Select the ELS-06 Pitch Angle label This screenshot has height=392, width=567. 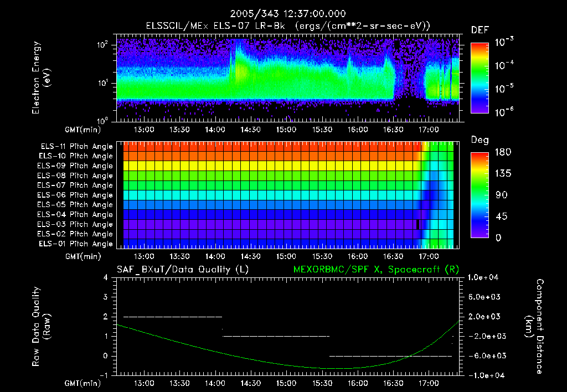pyautogui.click(x=75, y=195)
